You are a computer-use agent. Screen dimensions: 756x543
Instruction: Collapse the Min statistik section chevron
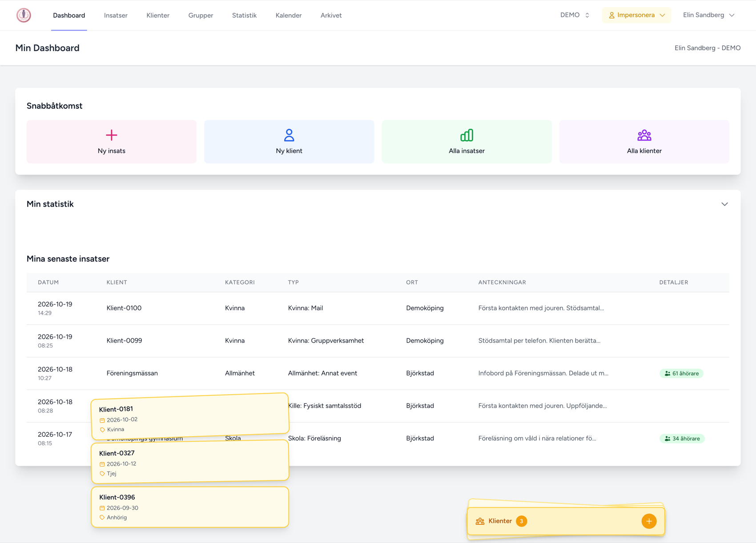pos(724,204)
